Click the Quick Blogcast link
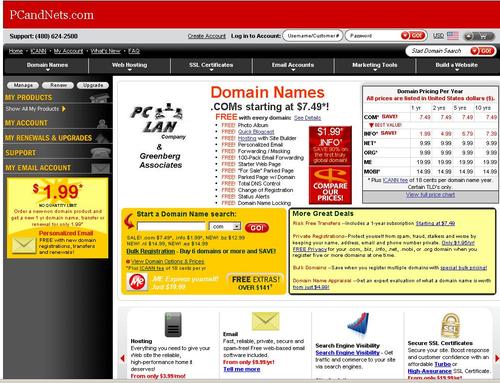The height and width of the screenshot is (383, 500). tap(256, 132)
